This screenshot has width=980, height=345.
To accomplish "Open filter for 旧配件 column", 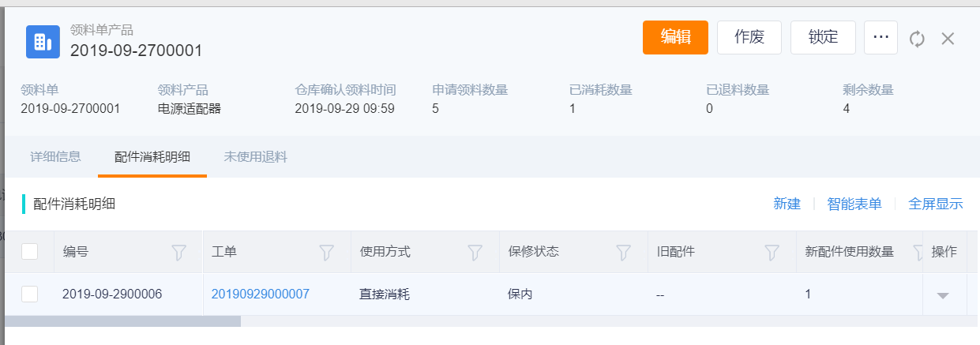I will pos(772,252).
